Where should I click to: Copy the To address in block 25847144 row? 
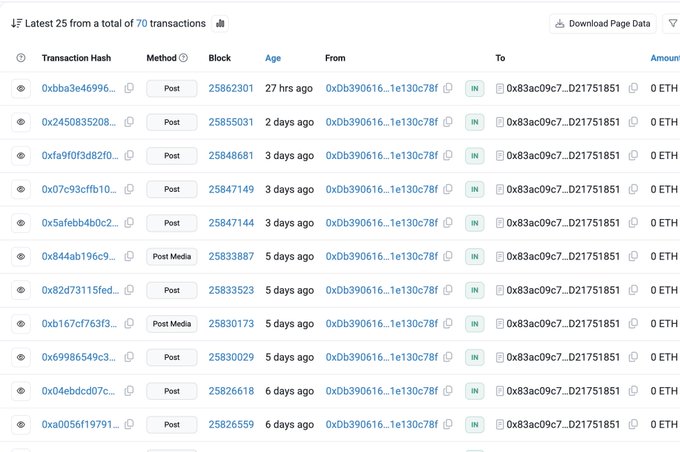click(x=633, y=223)
